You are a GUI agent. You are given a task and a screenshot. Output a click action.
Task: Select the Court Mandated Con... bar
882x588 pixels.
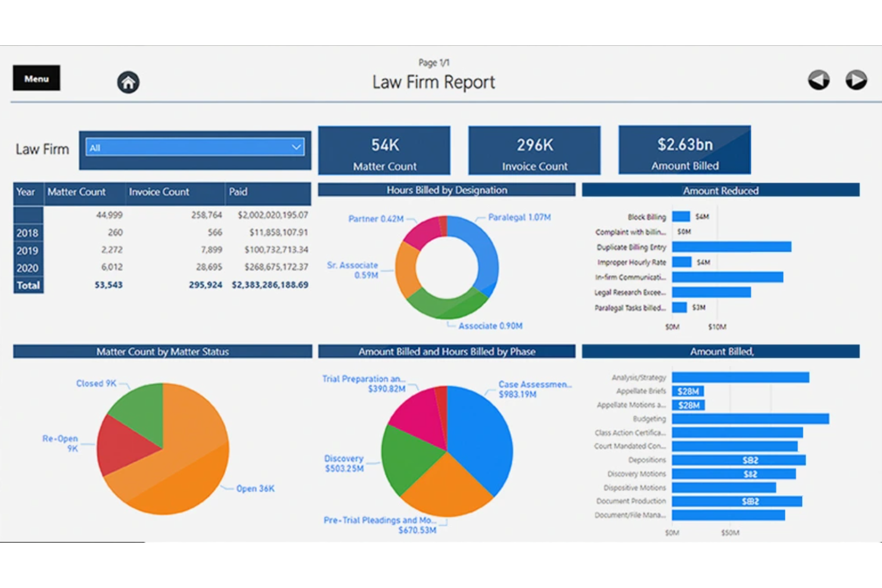click(735, 446)
